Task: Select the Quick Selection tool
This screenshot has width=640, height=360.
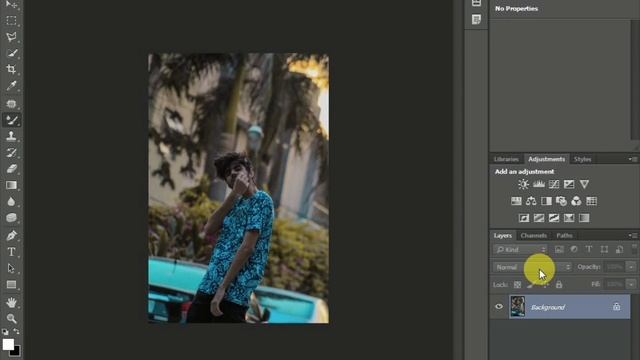Action: click(x=11, y=53)
